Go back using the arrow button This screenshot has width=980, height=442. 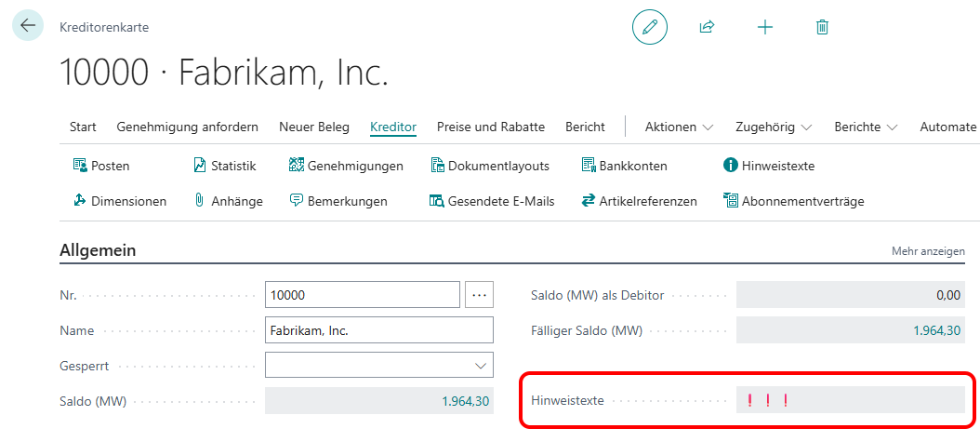tap(28, 26)
